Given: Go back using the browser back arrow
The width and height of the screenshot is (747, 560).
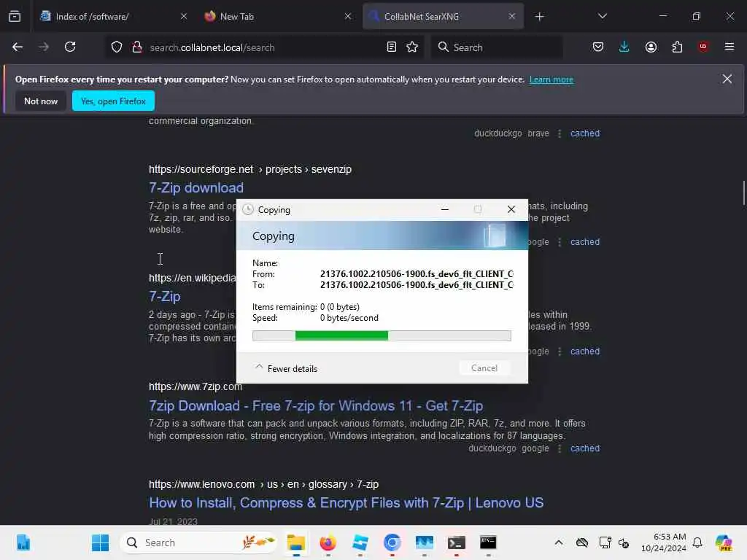Looking at the screenshot, I should [x=18, y=47].
